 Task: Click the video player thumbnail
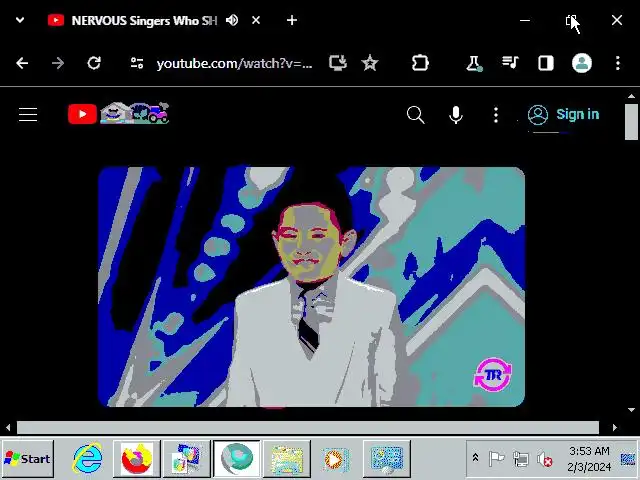pos(311,287)
